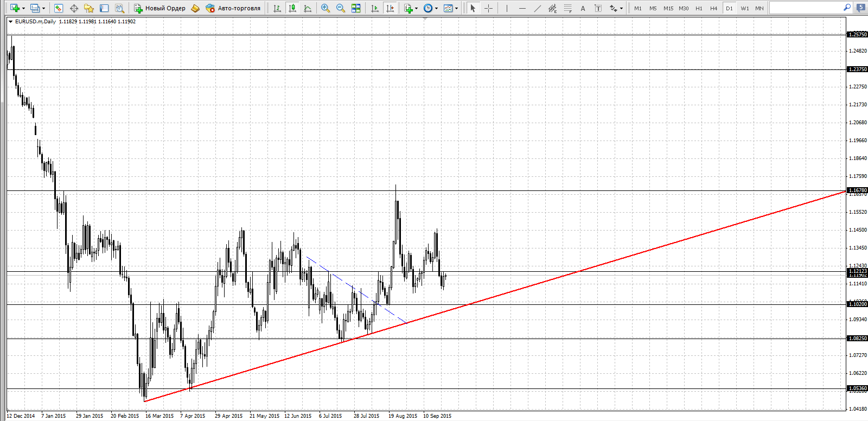Expand the Templates dropdown arrow

tap(456, 8)
